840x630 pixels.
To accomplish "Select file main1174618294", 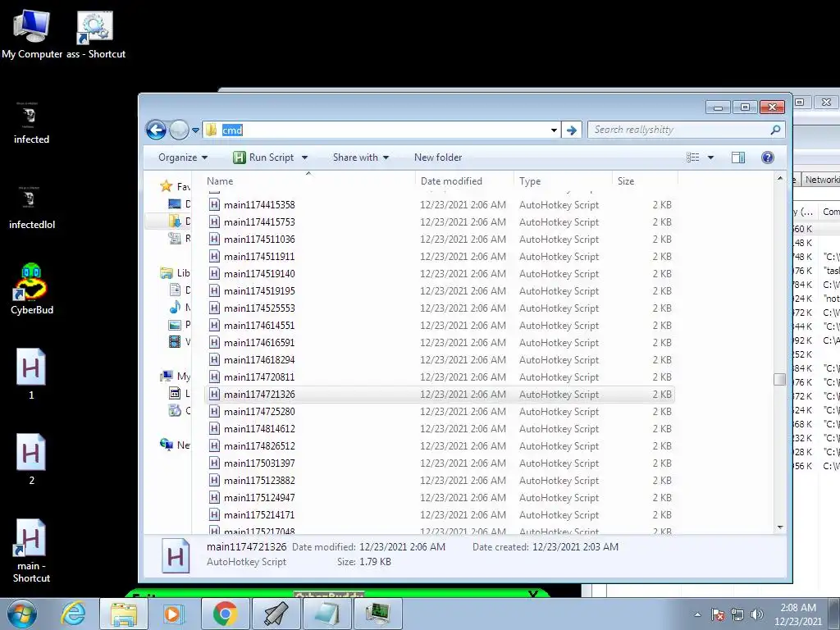I will [440, 360].
